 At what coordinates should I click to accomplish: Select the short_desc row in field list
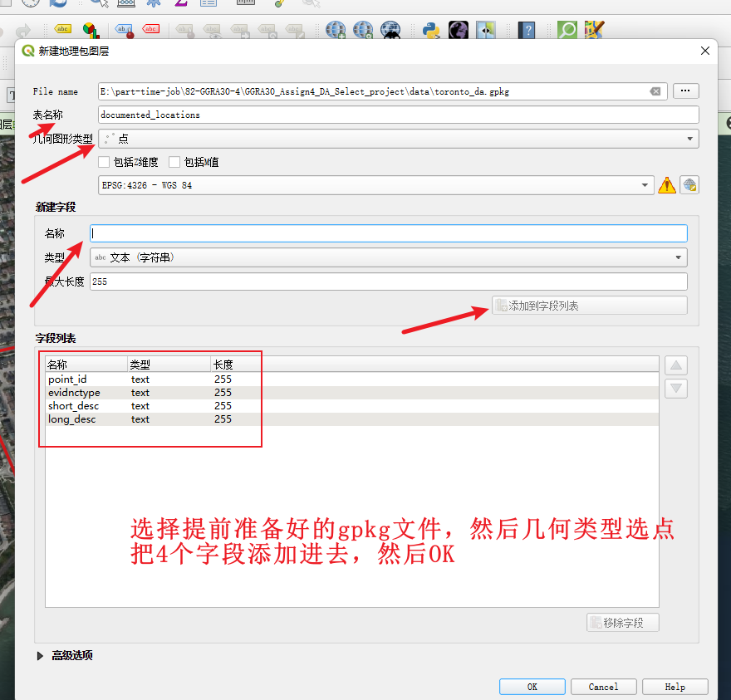click(x=352, y=406)
